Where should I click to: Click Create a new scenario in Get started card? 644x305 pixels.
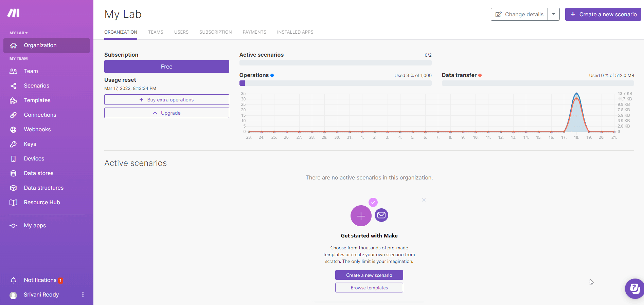point(369,275)
